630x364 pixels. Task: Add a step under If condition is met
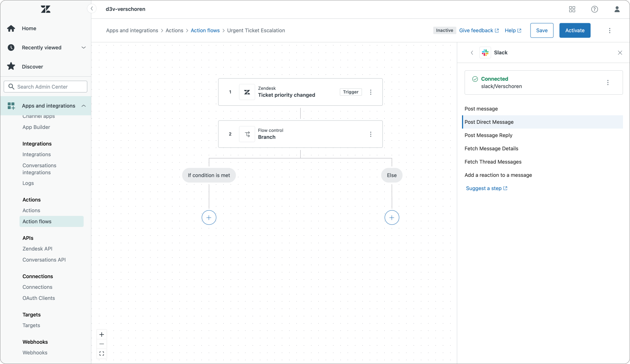click(x=209, y=217)
